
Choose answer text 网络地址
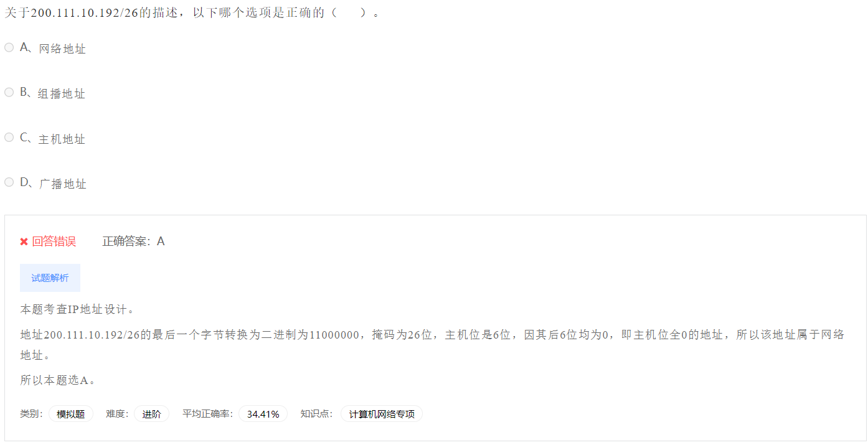62,49
